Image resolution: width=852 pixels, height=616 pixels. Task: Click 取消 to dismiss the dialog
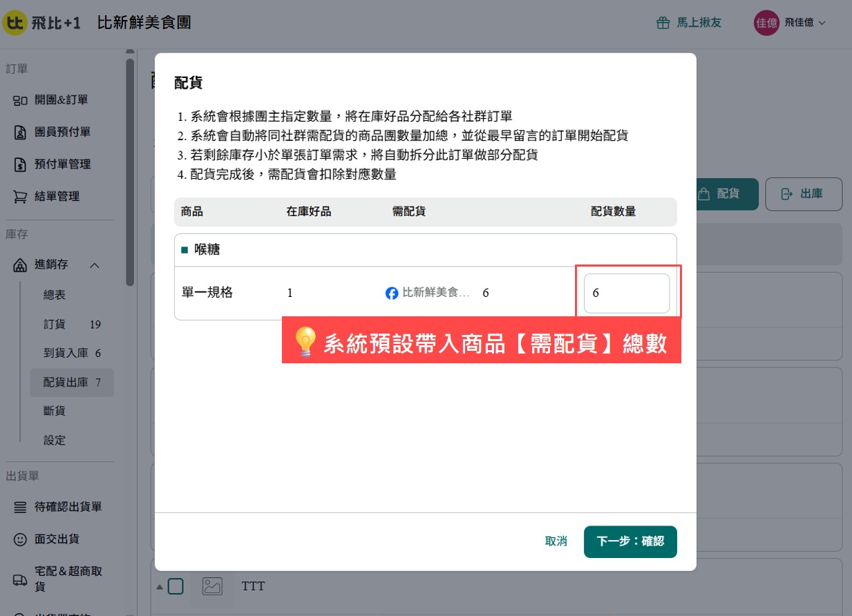click(556, 541)
